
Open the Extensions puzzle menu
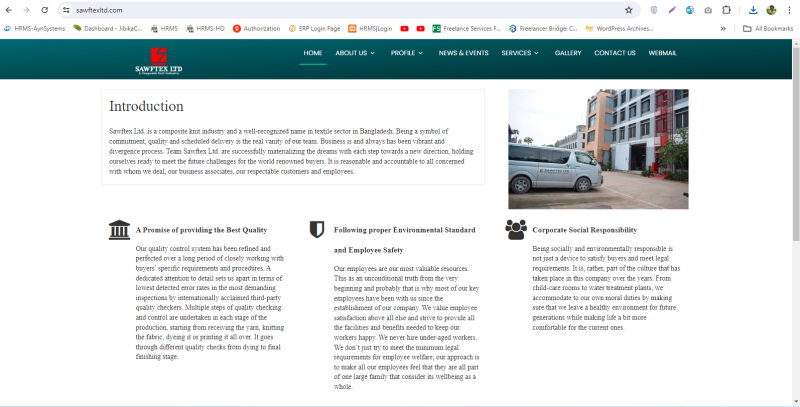pyautogui.click(x=726, y=10)
